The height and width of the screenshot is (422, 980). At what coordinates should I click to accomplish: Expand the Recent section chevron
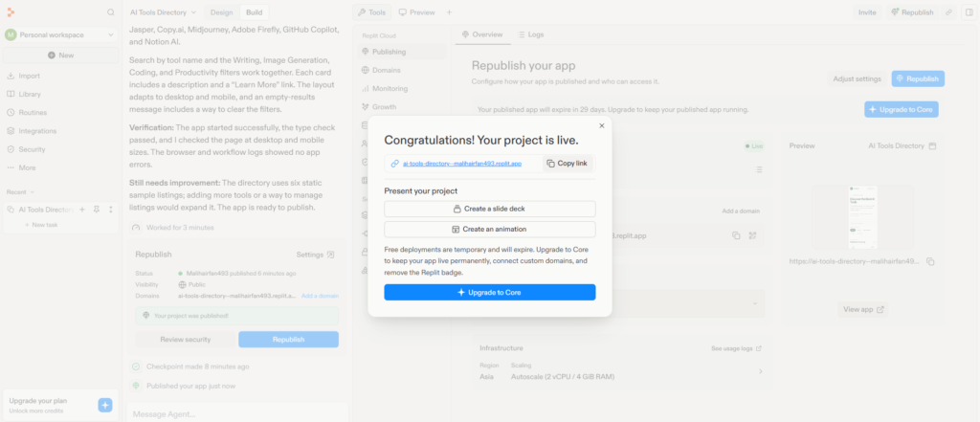pos(33,192)
